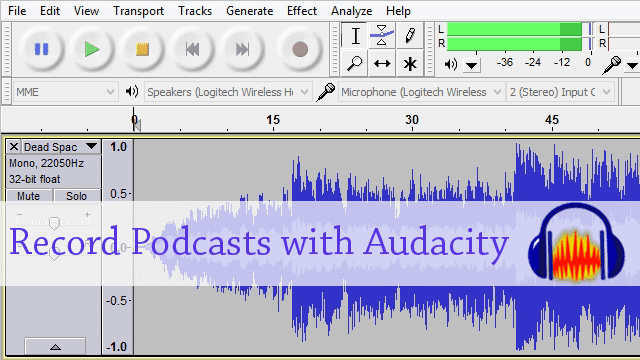Open the Speakers output device dropdown

pyautogui.click(x=228, y=92)
